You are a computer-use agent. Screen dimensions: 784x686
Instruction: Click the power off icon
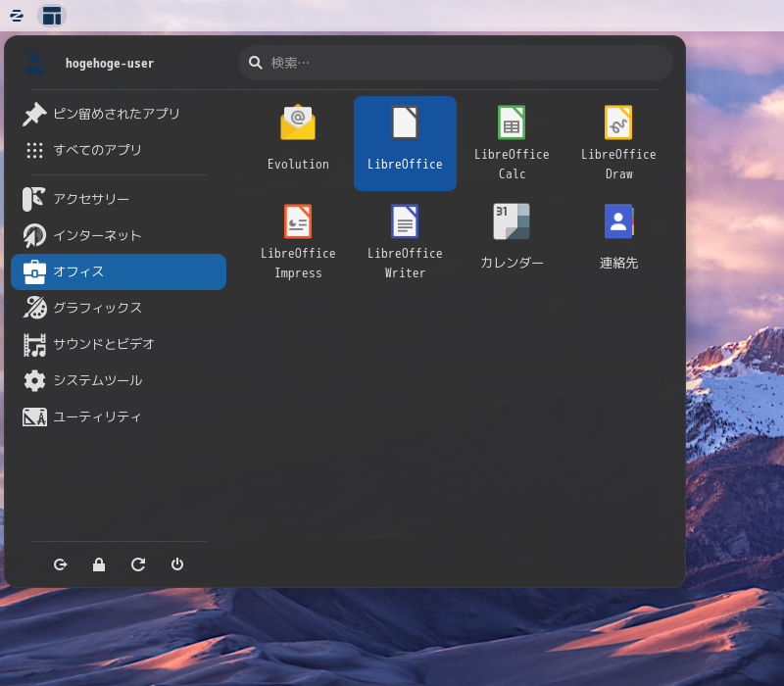coord(177,564)
